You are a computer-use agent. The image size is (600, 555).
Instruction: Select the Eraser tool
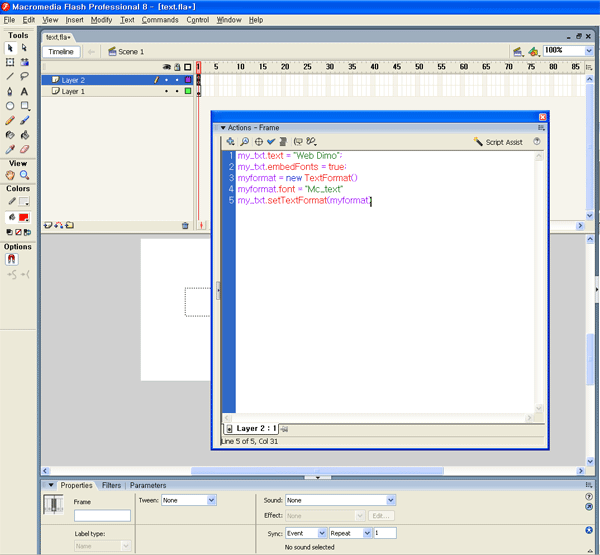coord(24,150)
